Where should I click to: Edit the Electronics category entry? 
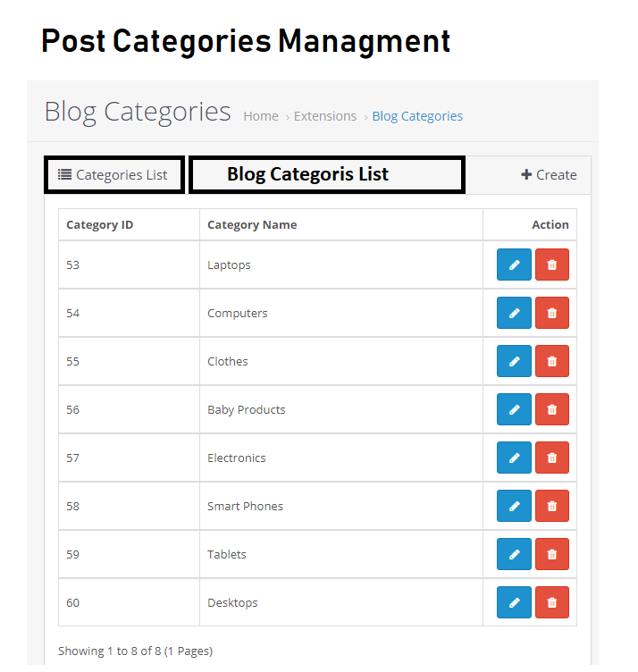514,458
